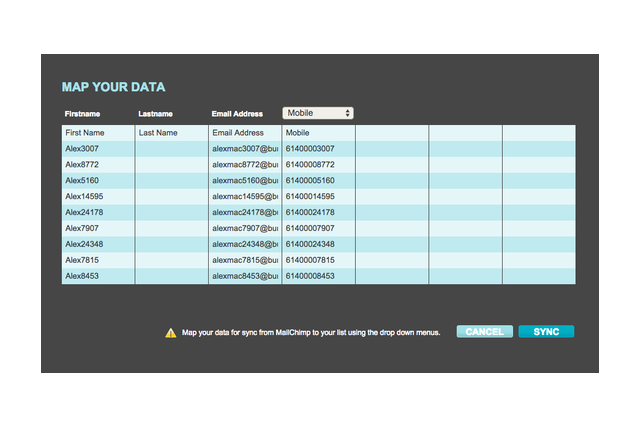Click the alexmac7907 email cell
This screenshot has height=426, width=640.
click(x=245, y=229)
